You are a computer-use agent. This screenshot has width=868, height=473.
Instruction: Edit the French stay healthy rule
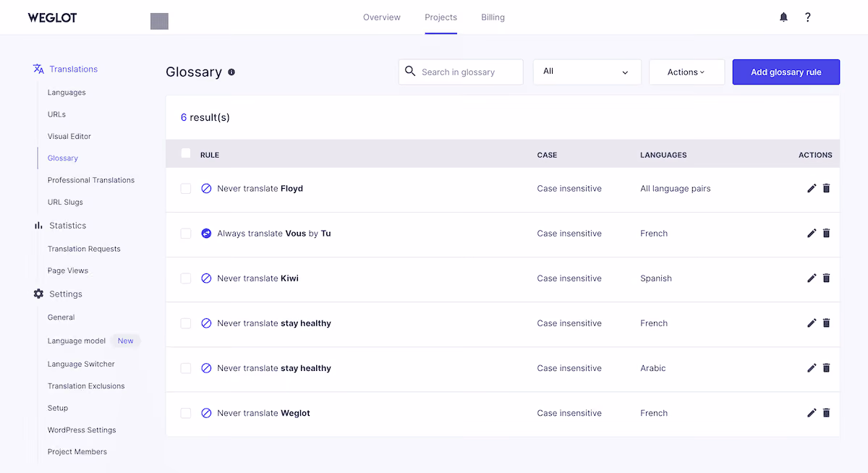click(812, 323)
